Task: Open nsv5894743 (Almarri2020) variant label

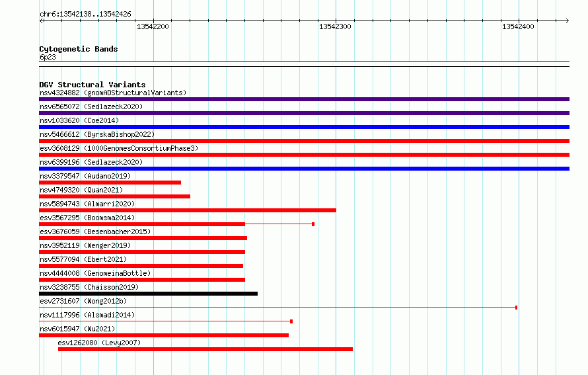Action: (x=87, y=204)
